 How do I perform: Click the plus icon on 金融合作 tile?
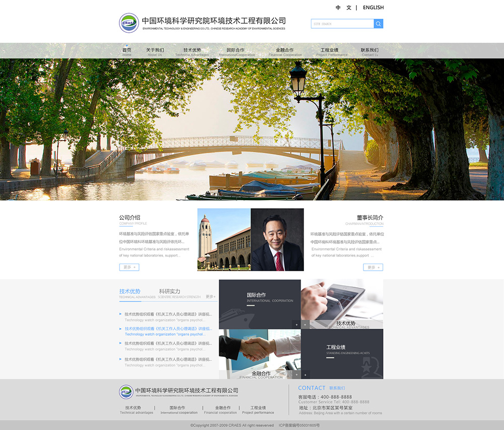pos(297,375)
